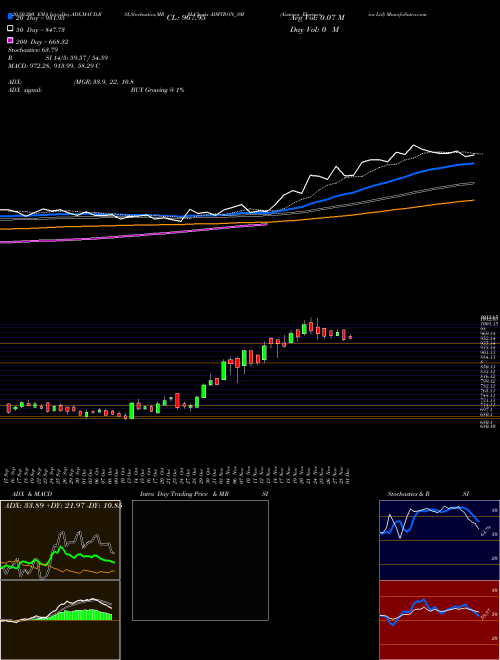
Task: Click the 'Stochastics: 68.79' line
Action: pyautogui.click(x=33, y=50)
